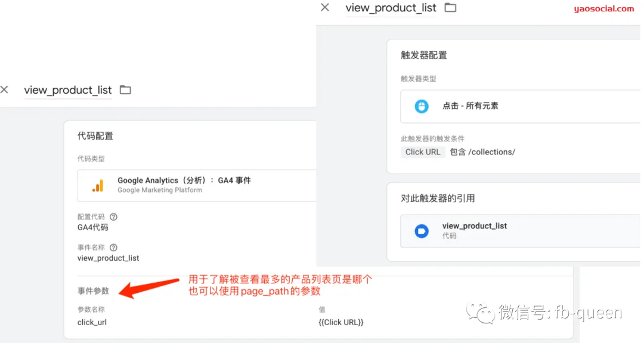Show help for 事件名称
The width and height of the screenshot is (644, 343).
coord(113,248)
